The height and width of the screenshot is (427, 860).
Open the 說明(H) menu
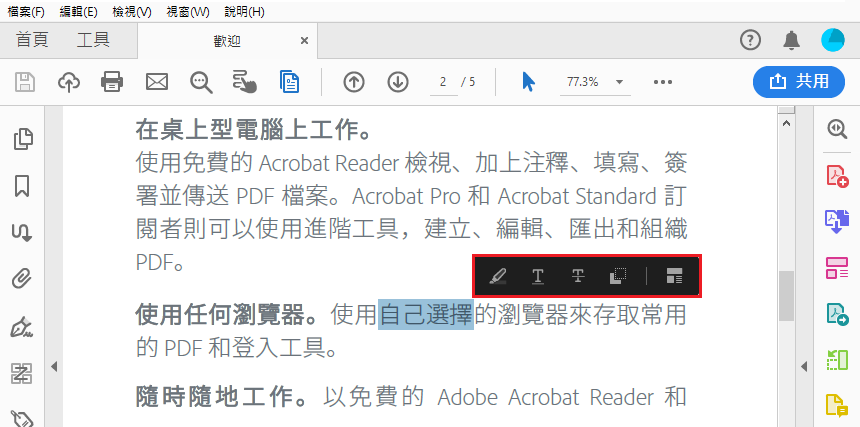(245, 12)
